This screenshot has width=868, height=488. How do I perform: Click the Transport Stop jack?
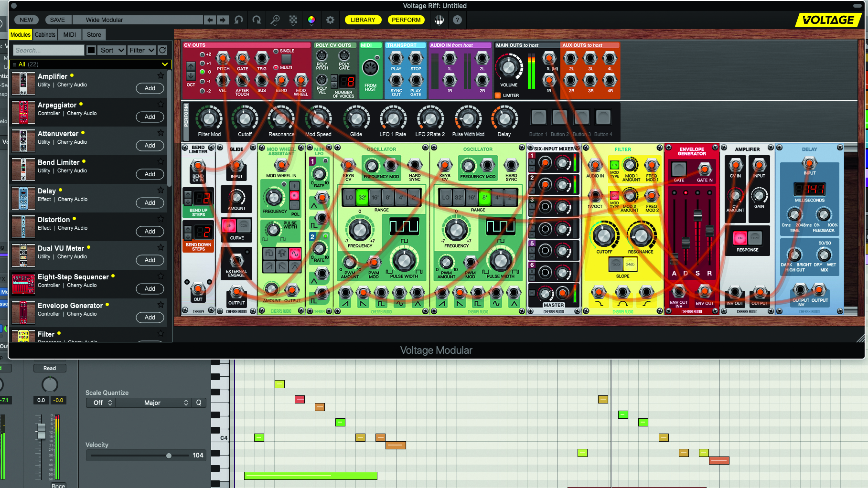point(416,58)
